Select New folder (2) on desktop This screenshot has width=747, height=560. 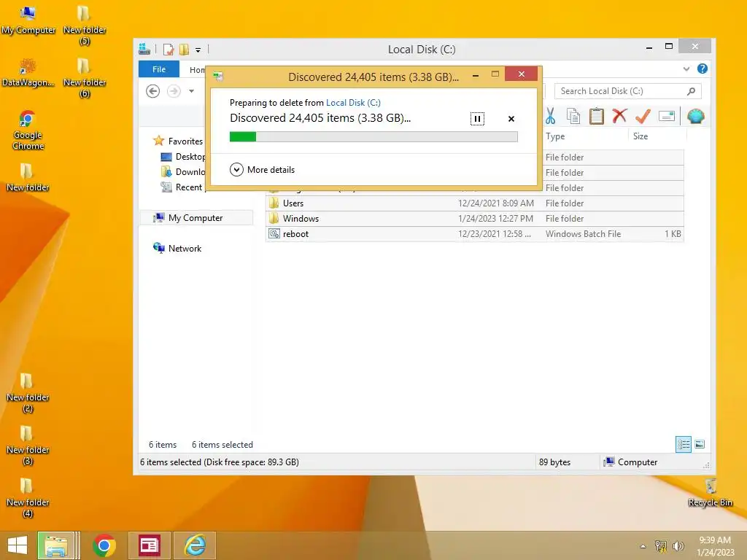pos(28,392)
